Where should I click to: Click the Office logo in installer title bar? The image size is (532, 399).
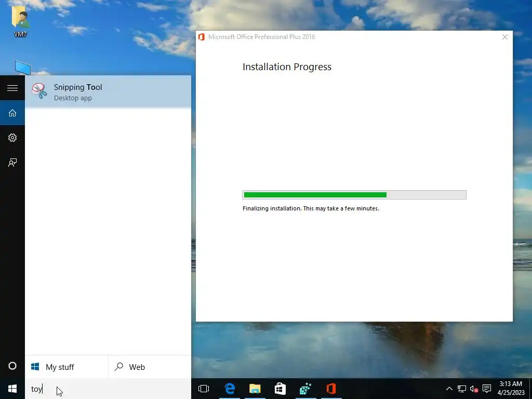click(202, 37)
